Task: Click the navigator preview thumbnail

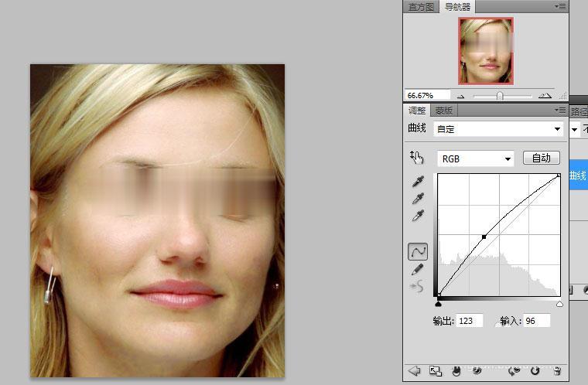Action: 486,50
